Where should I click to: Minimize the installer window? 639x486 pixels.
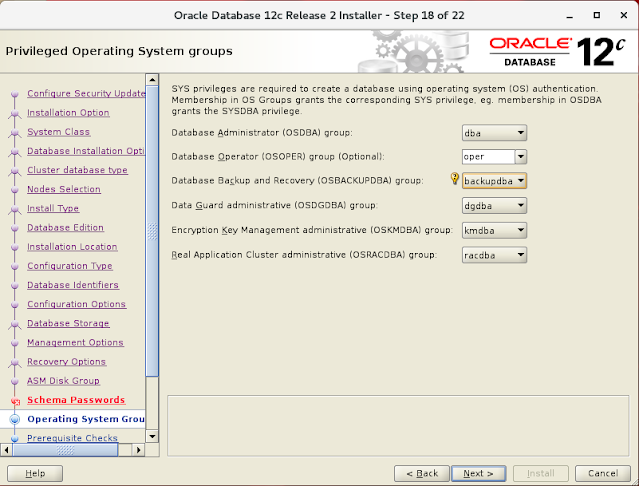(569, 16)
